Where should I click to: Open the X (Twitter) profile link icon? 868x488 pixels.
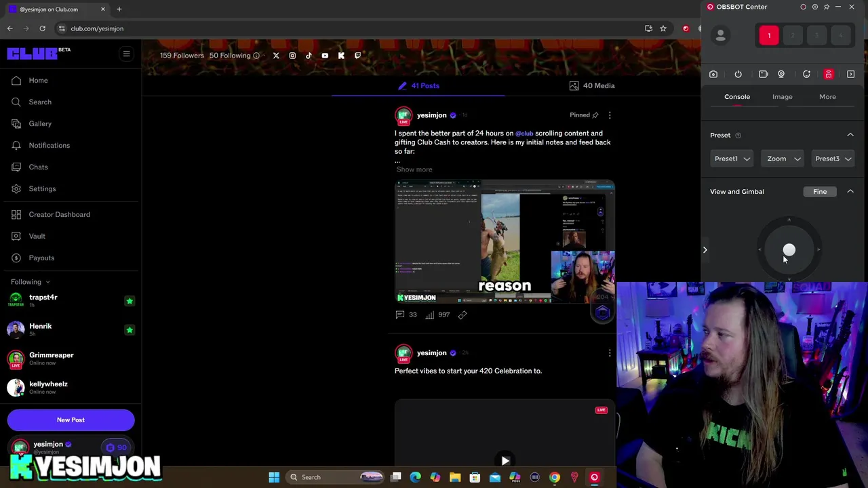tap(276, 56)
